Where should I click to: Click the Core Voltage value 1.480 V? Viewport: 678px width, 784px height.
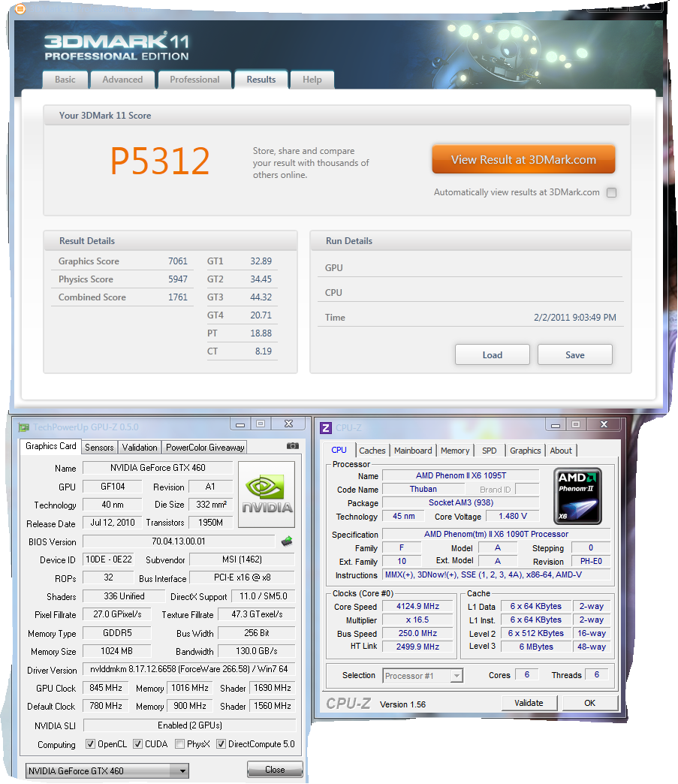[513, 516]
